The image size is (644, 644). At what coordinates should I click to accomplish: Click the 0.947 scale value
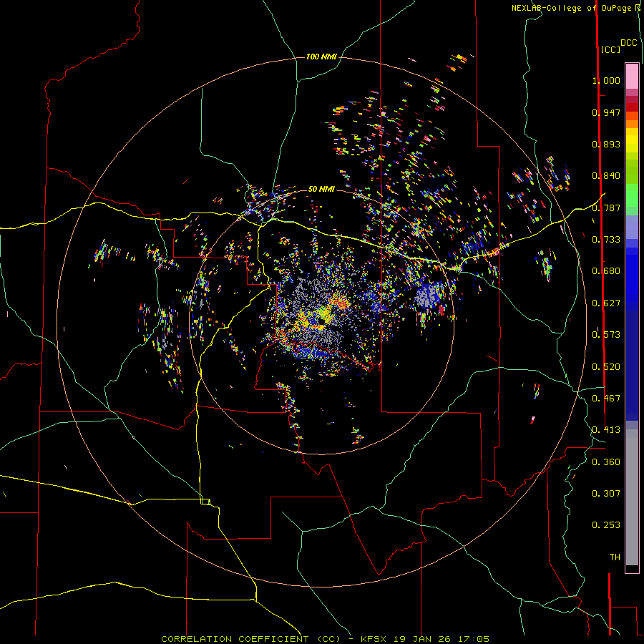[x=606, y=112]
